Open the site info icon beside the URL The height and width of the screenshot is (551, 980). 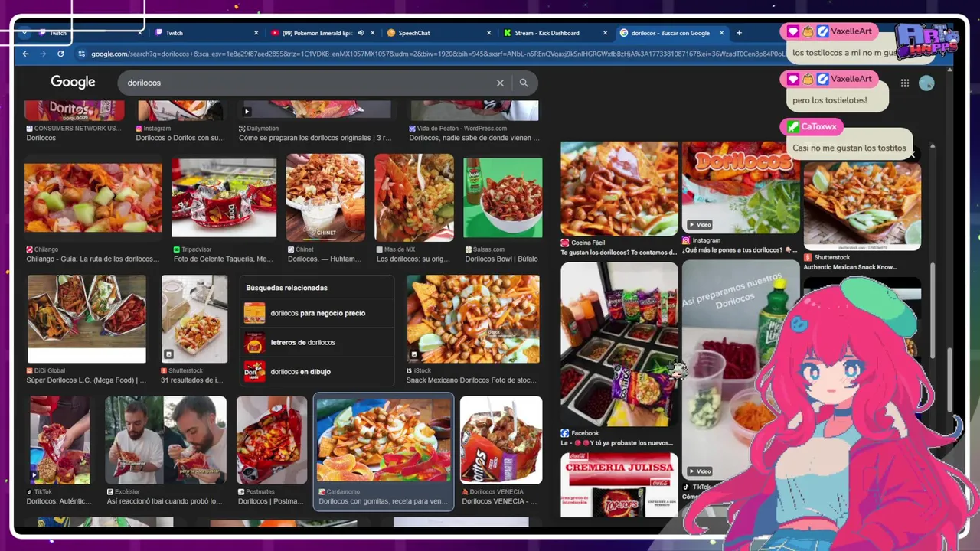(82, 54)
